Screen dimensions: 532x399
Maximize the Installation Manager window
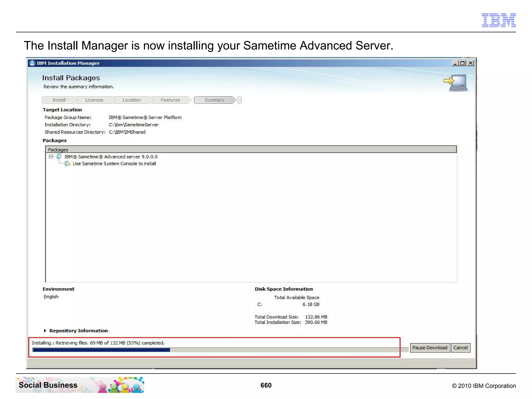click(463, 63)
